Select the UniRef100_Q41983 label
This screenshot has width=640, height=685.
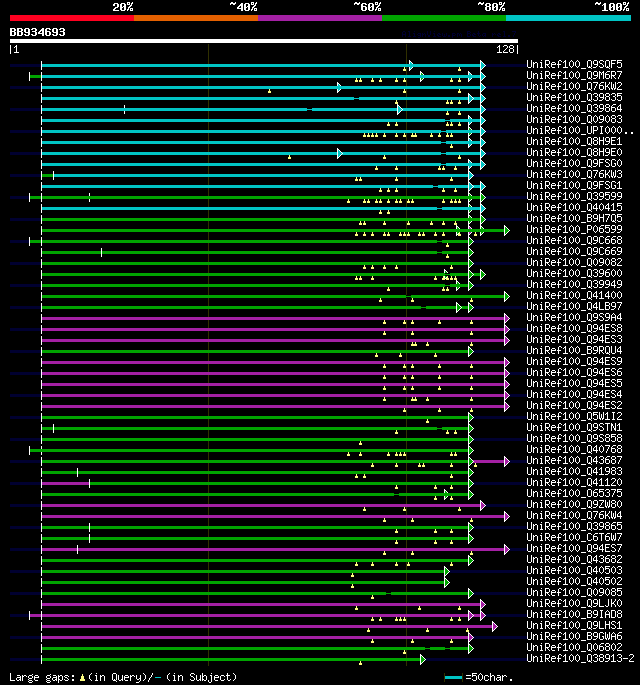pyautogui.click(x=574, y=471)
